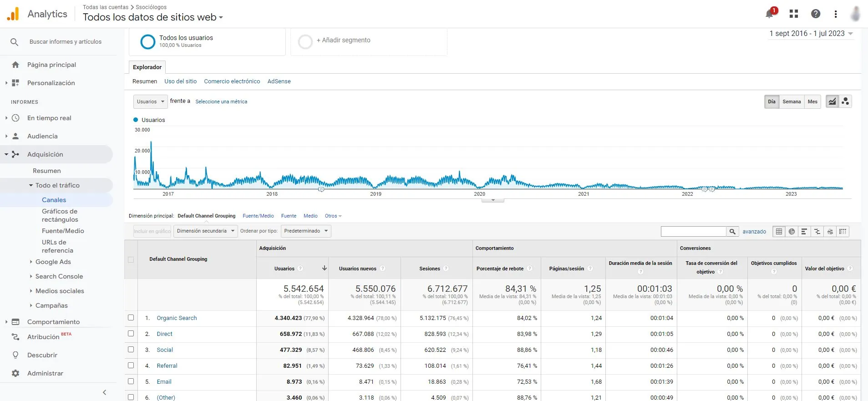This screenshot has width=868, height=401.
Task: Open the three-dot options menu
Action: click(x=836, y=14)
